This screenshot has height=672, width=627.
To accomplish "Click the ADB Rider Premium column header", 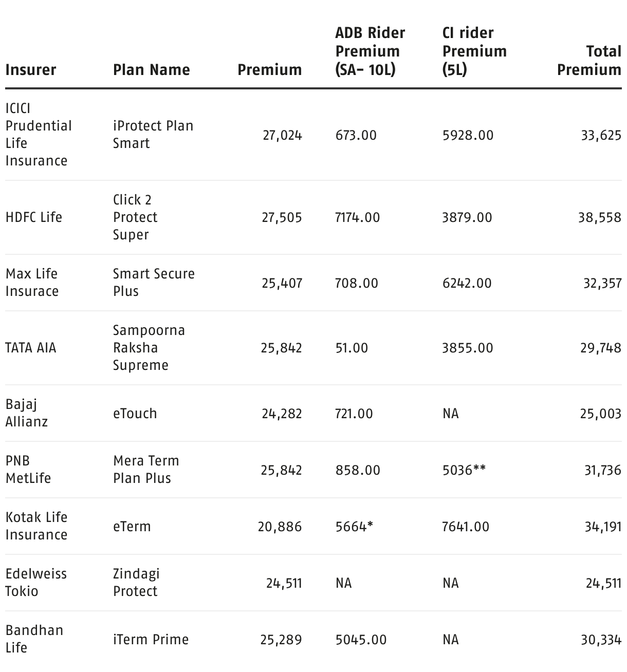I will [x=370, y=51].
